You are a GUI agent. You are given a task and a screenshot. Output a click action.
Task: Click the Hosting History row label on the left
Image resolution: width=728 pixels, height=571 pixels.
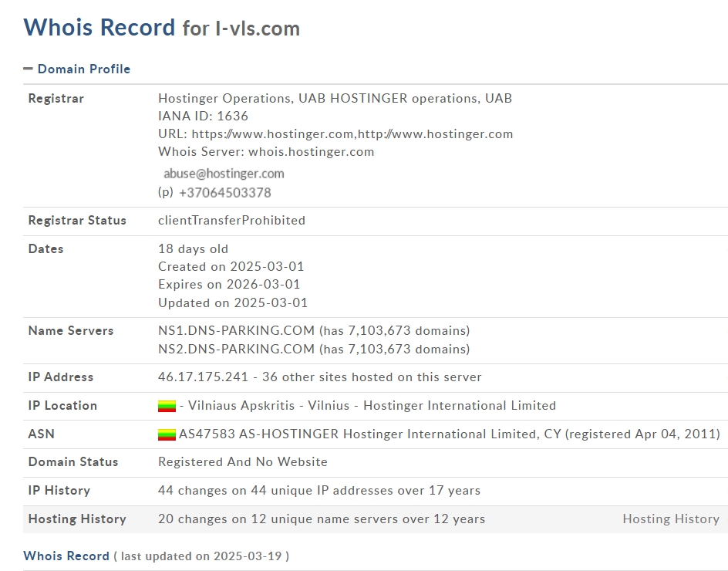pos(77,519)
